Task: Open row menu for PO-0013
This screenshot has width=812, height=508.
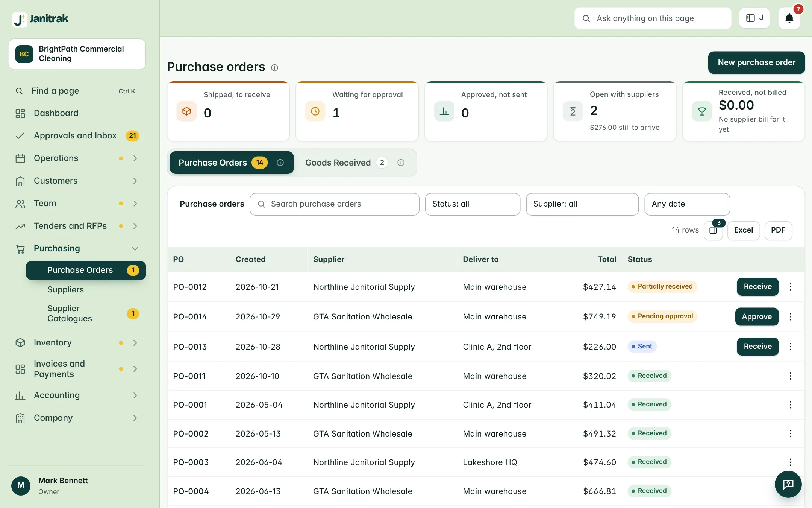Action: (x=791, y=347)
